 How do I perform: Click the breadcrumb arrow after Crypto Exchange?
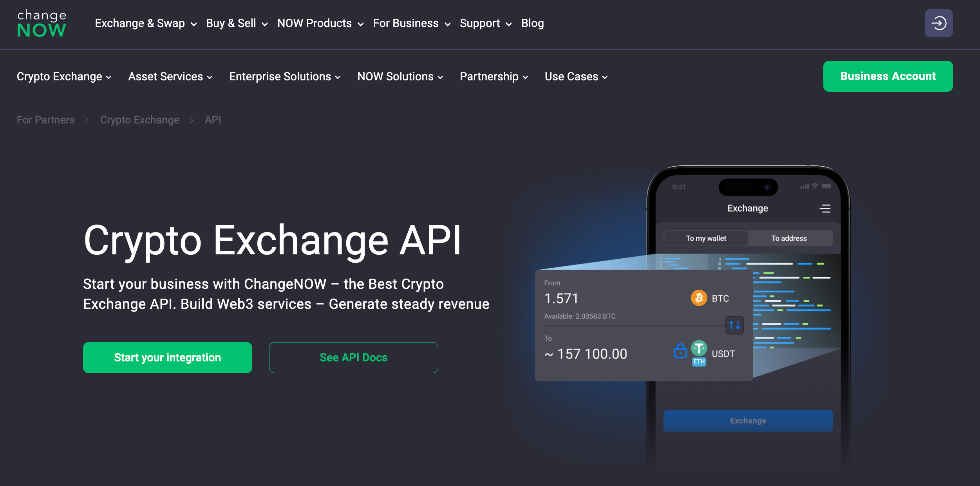[x=192, y=120]
